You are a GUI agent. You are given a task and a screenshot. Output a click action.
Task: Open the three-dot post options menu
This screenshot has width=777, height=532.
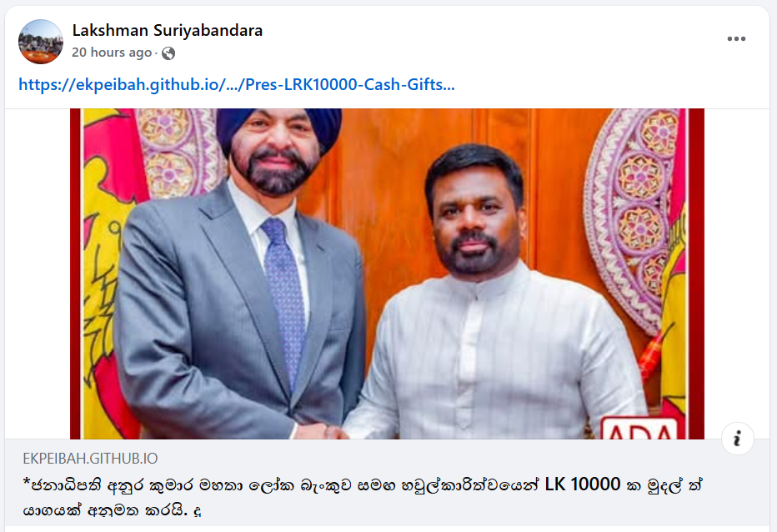click(x=736, y=38)
